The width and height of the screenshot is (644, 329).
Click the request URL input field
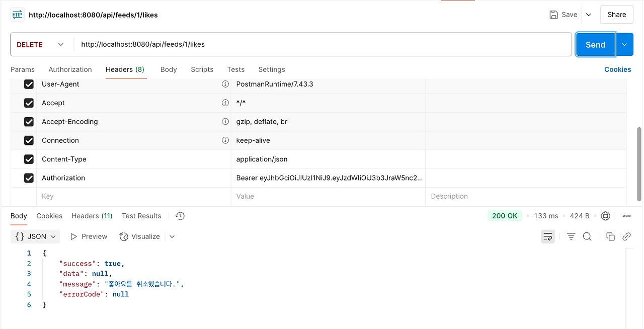coord(323,44)
